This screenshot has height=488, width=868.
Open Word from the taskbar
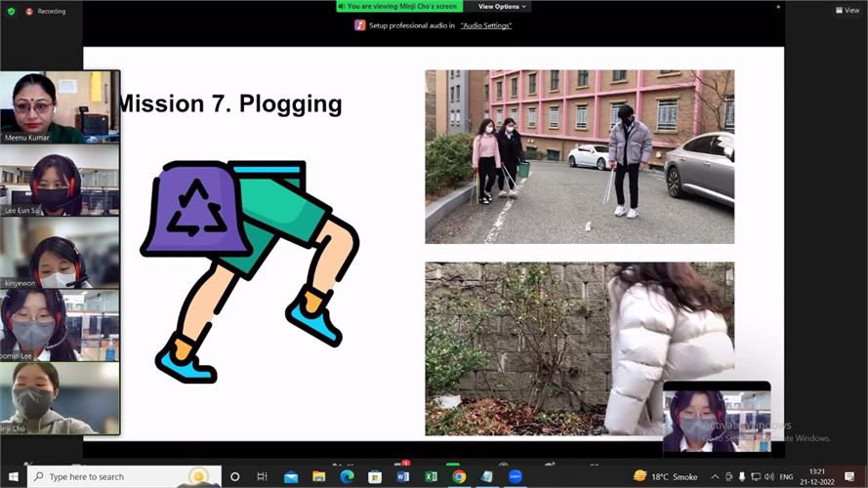coord(402,477)
